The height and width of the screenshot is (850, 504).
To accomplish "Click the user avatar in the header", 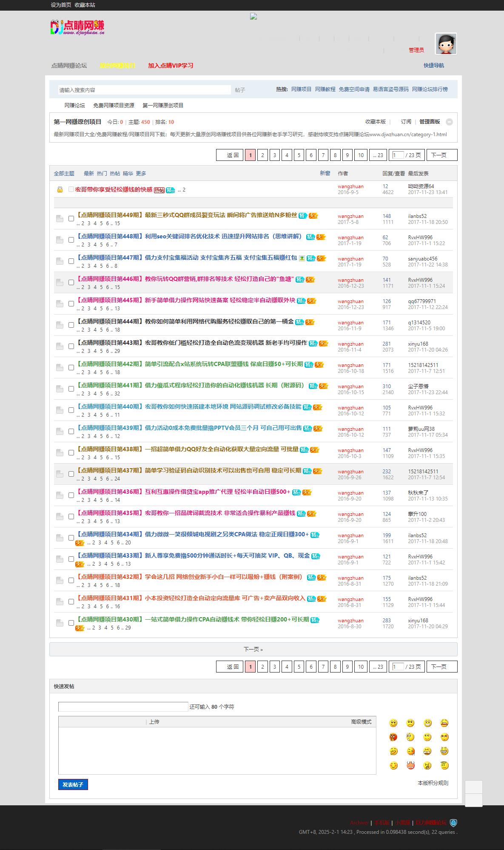I will point(446,44).
